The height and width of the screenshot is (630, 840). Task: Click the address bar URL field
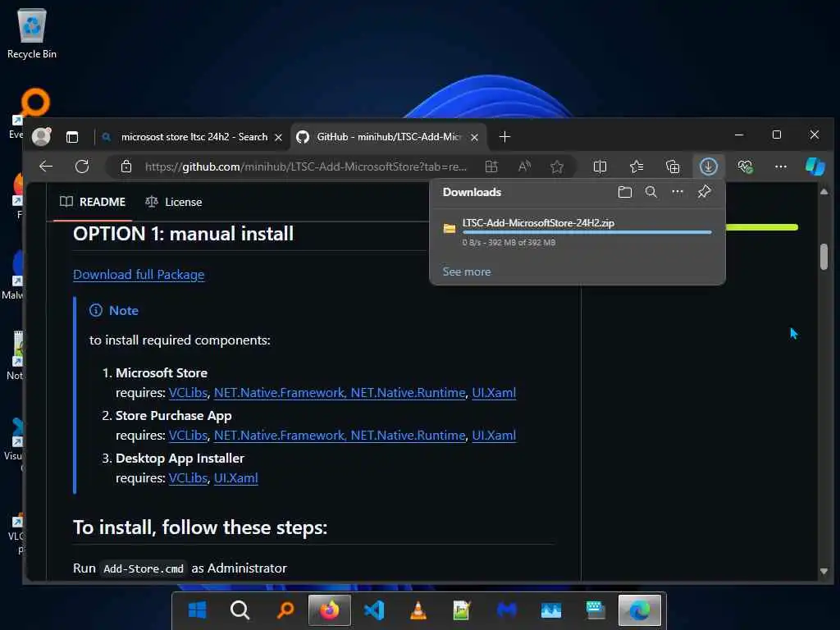(305, 167)
